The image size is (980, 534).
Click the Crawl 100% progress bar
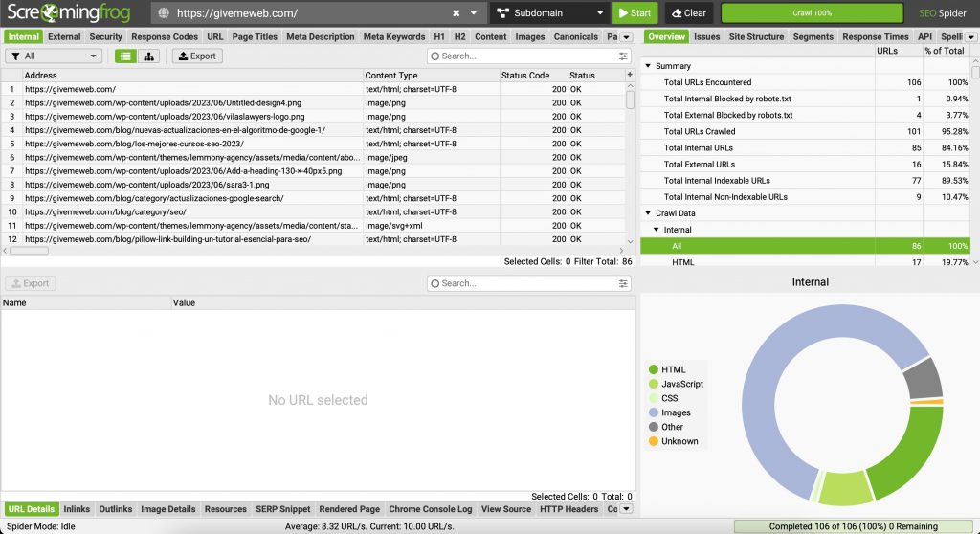[x=812, y=13]
